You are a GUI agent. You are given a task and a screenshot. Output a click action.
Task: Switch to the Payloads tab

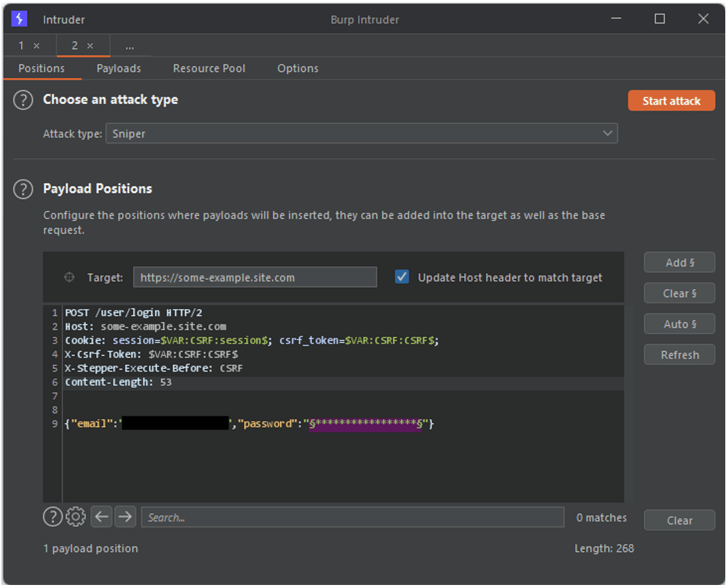click(x=118, y=69)
